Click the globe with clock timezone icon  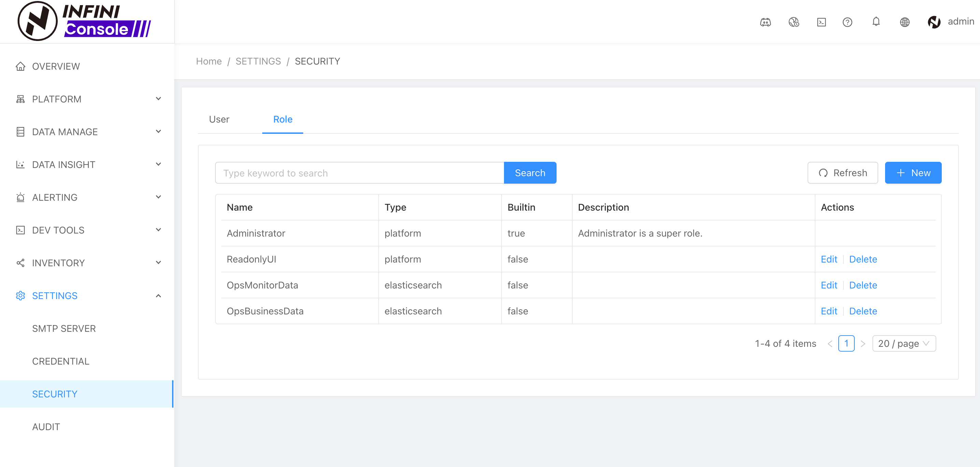pyautogui.click(x=794, y=22)
